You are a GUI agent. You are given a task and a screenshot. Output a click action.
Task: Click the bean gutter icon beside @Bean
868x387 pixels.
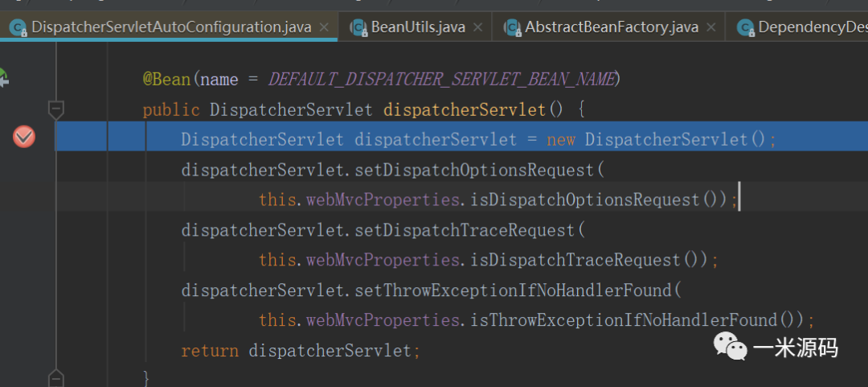pos(3,77)
